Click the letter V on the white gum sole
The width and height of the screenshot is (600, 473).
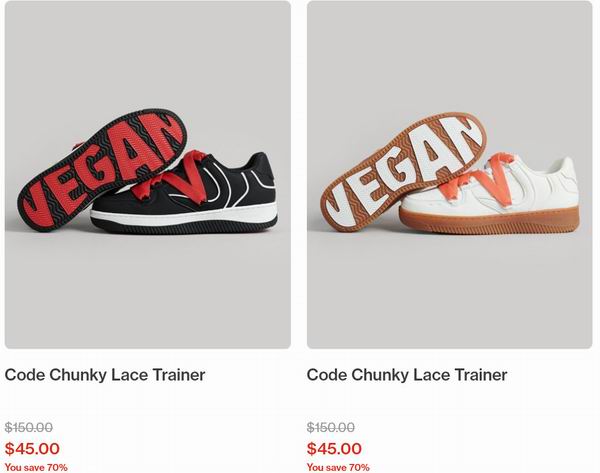click(337, 203)
